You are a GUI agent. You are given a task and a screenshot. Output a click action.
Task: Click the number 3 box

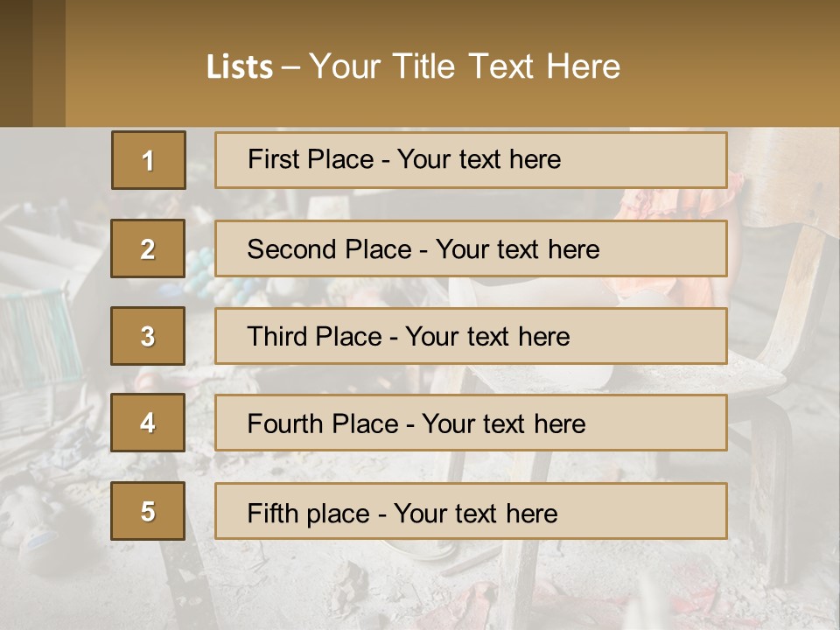coord(148,336)
